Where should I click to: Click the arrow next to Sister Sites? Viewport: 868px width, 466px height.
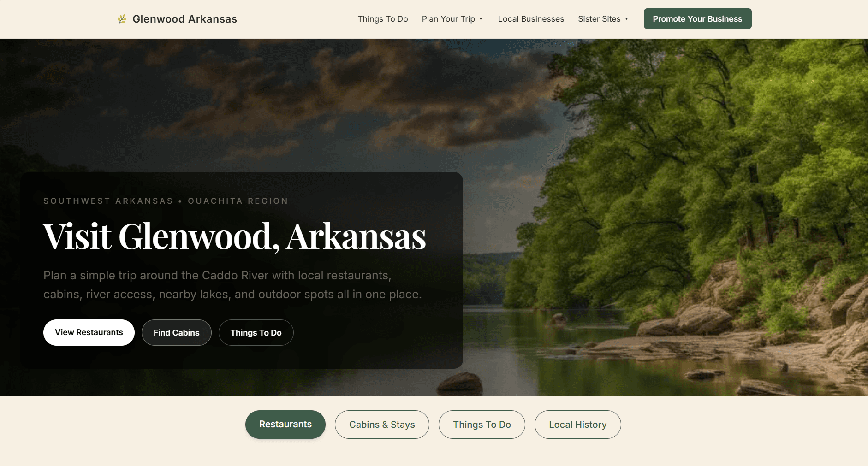[x=626, y=19]
